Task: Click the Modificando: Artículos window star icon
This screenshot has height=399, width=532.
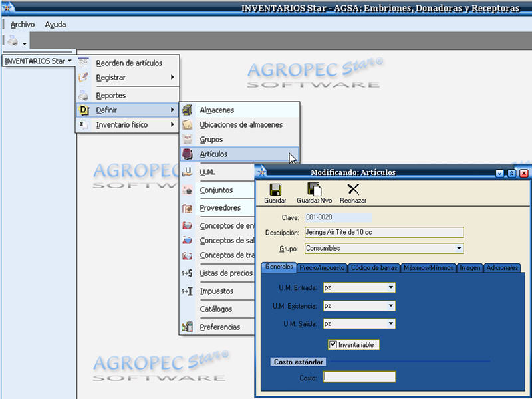Action: point(261,172)
